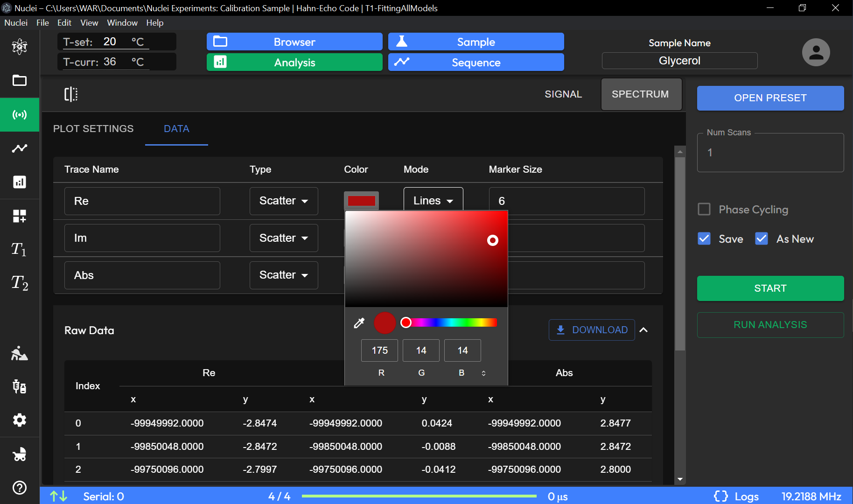The height and width of the screenshot is (504, 853).
Task: Click the round red color preview
Action: [x=385, y=323]
